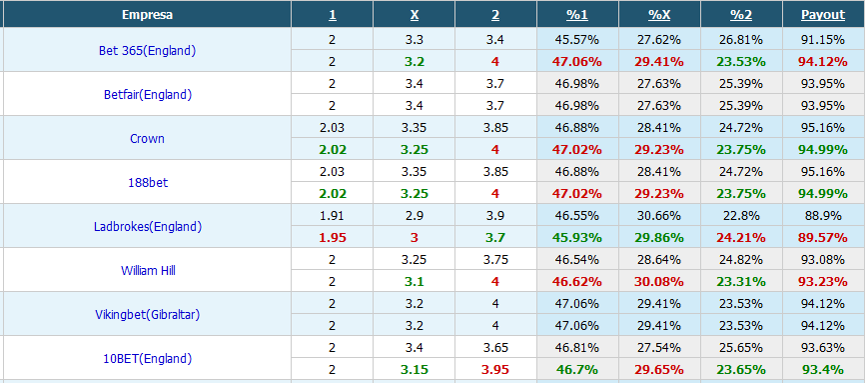The height and width of the screenshot is (383, 868).
Task: Open the Betfair(England) bookmaker link
Action: (148, 94)
